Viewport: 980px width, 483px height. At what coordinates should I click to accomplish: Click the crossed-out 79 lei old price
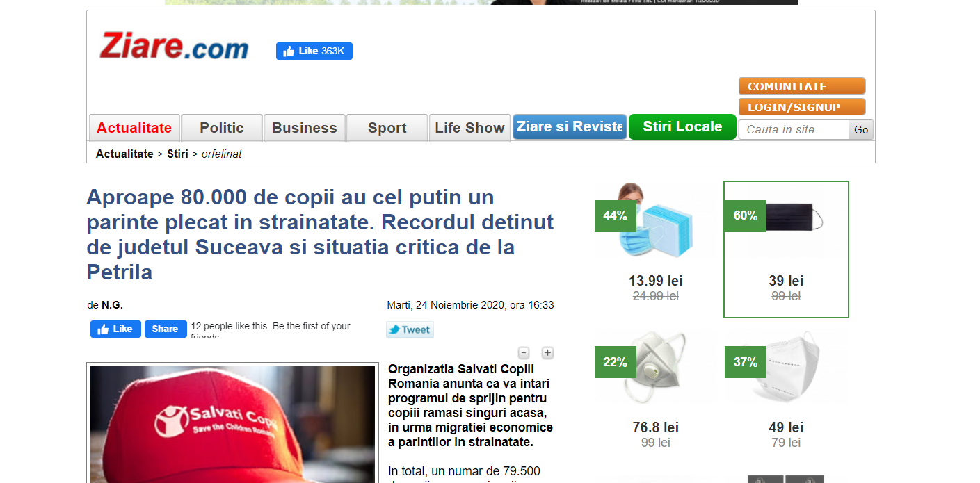[786, 442]
